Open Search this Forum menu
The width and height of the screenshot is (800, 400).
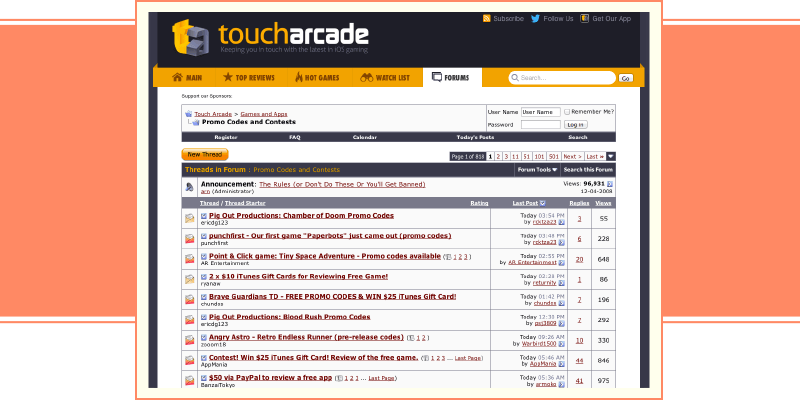tap(588, 170)
